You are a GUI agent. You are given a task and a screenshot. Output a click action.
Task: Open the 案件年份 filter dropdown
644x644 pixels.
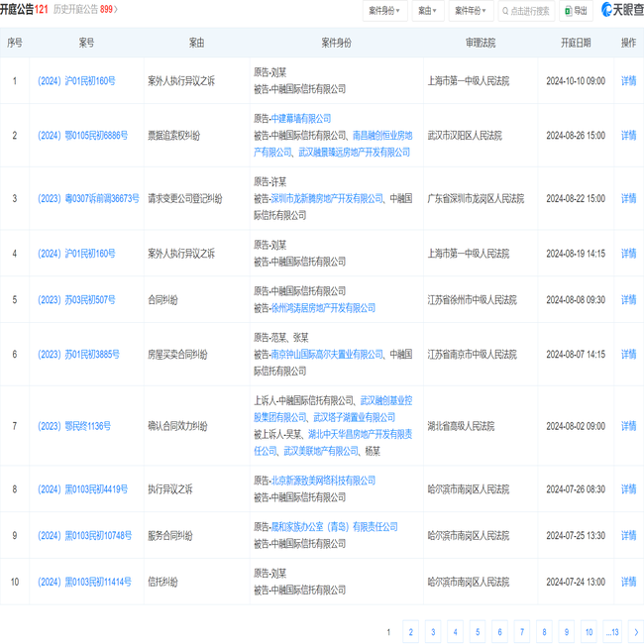point(471,11)
